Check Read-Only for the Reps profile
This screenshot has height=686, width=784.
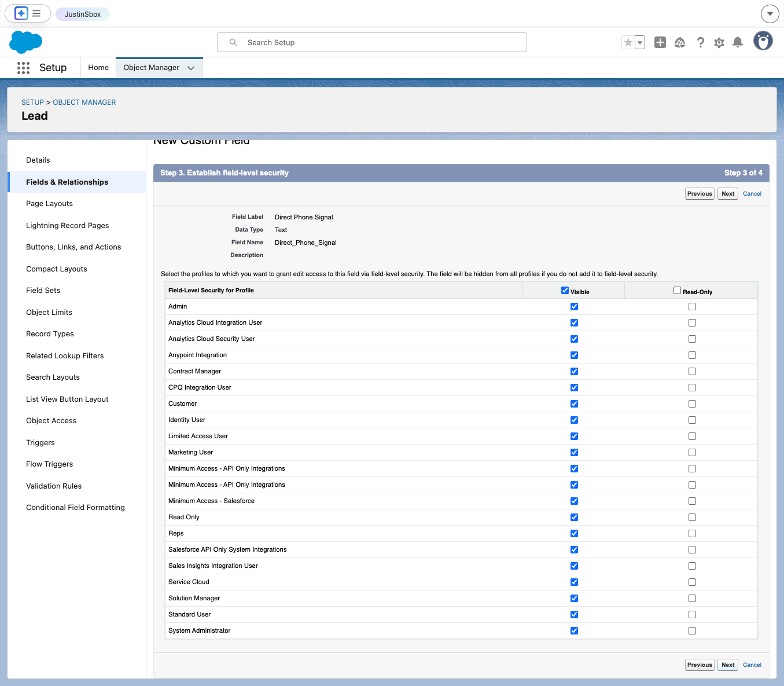click(692, 534)
